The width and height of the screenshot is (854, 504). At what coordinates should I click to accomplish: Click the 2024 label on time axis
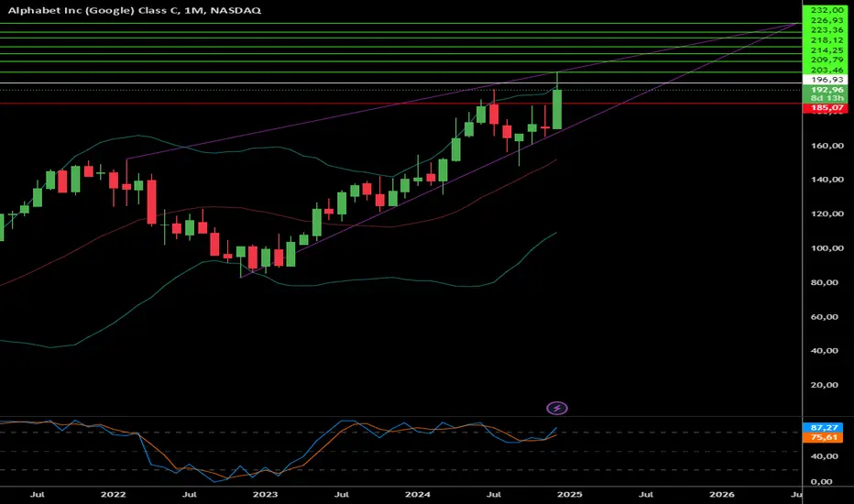coord(418,494)
